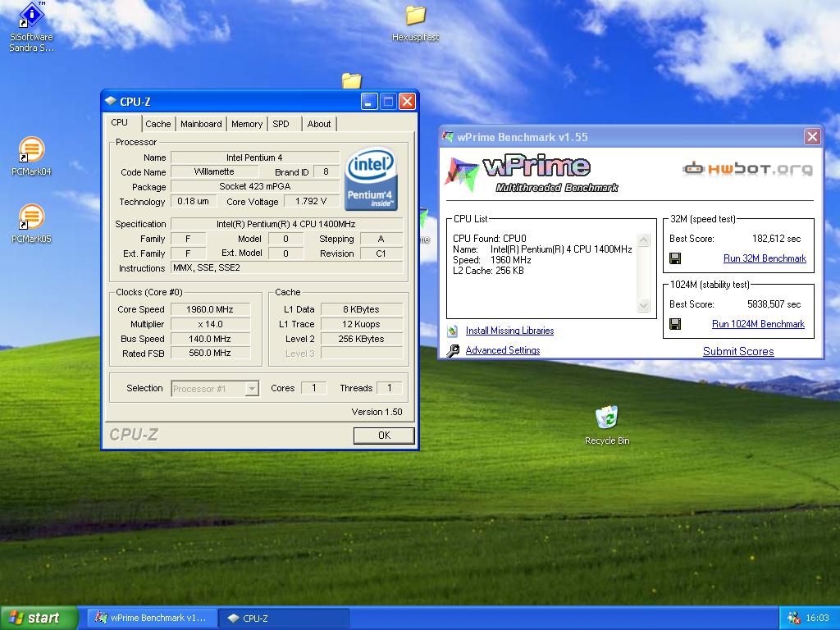Select the Recycle Bin icon
Viewport: 840px width, 630px height.
coord(606,426)
